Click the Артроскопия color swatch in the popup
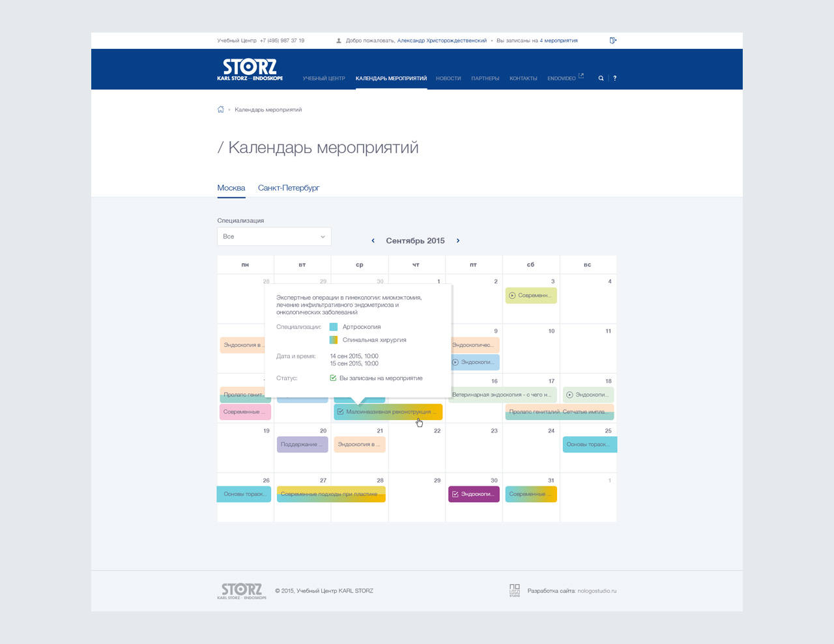This screenshot has width=834, height=644. (334, 327)
